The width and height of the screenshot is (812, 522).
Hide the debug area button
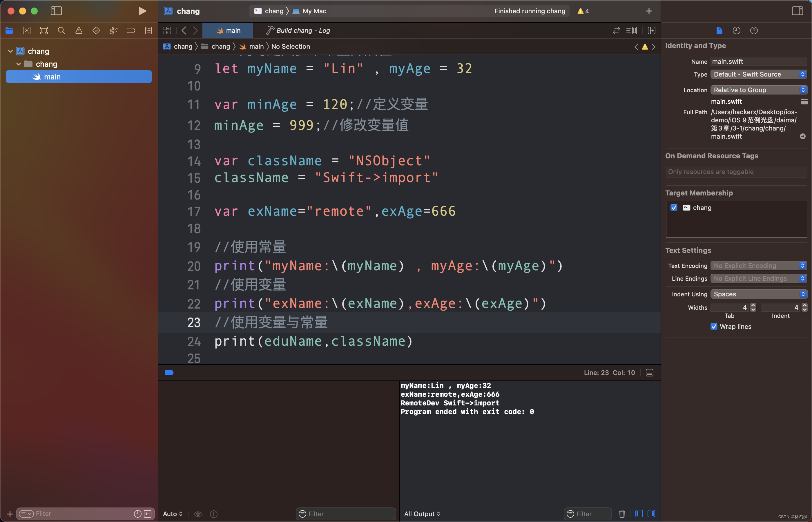(649, 373)
